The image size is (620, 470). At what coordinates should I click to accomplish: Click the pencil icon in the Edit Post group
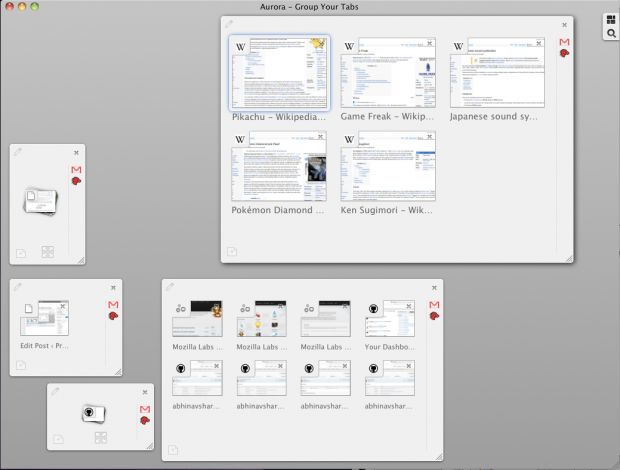point(18,287)
